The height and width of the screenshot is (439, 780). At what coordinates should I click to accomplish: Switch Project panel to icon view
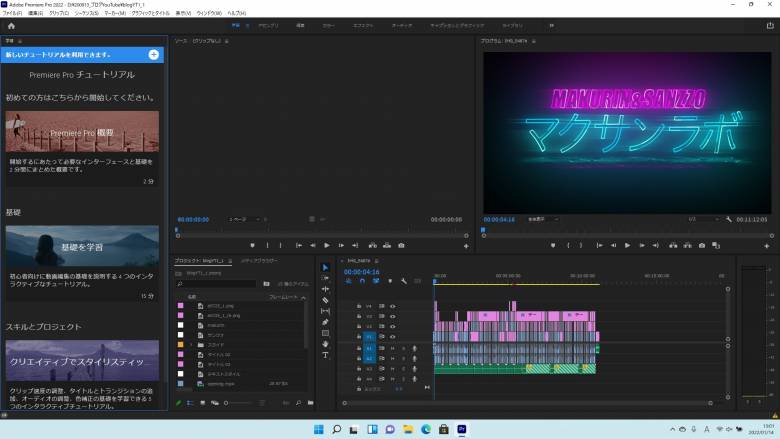click(202, 403)
